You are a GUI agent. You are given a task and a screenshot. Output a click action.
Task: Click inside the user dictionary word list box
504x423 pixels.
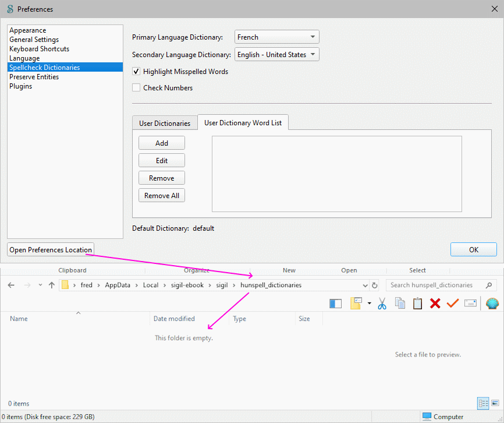(337, 174)
